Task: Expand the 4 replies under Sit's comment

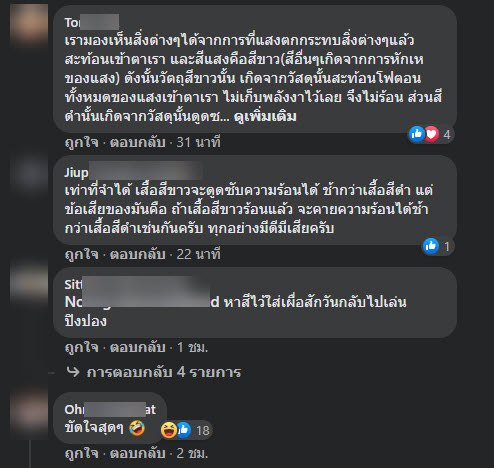Action: [x=164, y=372]
